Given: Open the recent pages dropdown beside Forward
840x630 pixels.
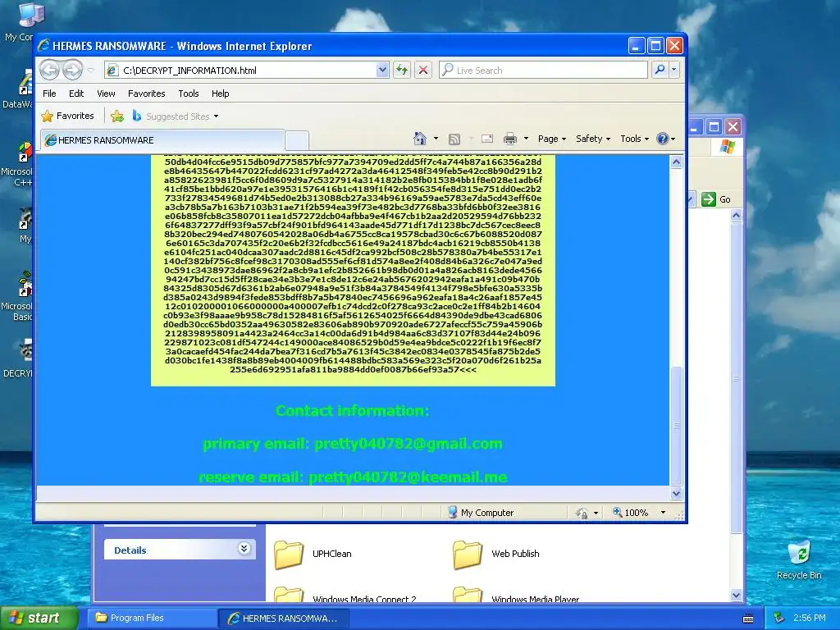Looking at the screenshot, I should point(90,71).
